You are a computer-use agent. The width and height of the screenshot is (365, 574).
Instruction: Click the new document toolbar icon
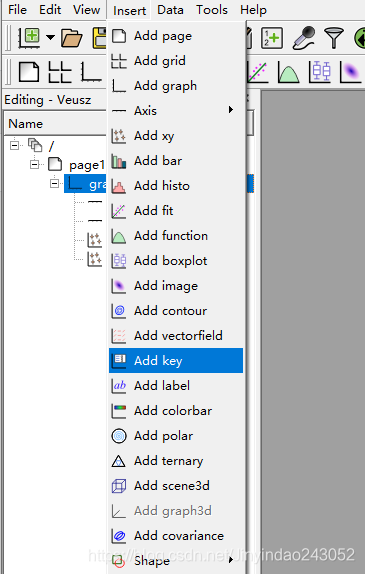[x=29, y=37]
